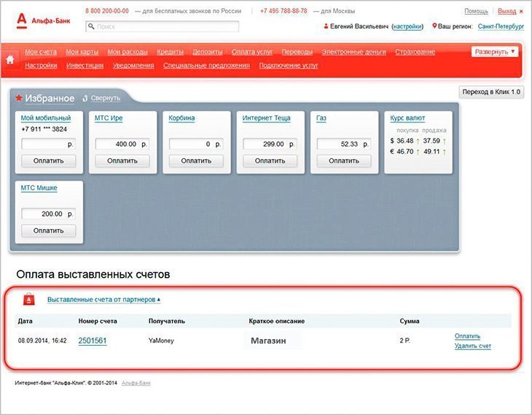532x415 pixels.
Task: Click the search magnifier icon
Action: (91, 26)
